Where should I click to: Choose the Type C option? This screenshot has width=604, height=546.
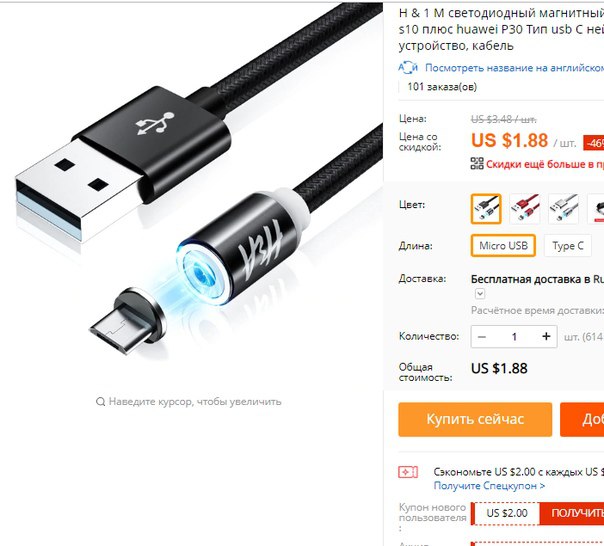(x=568, y=245)
